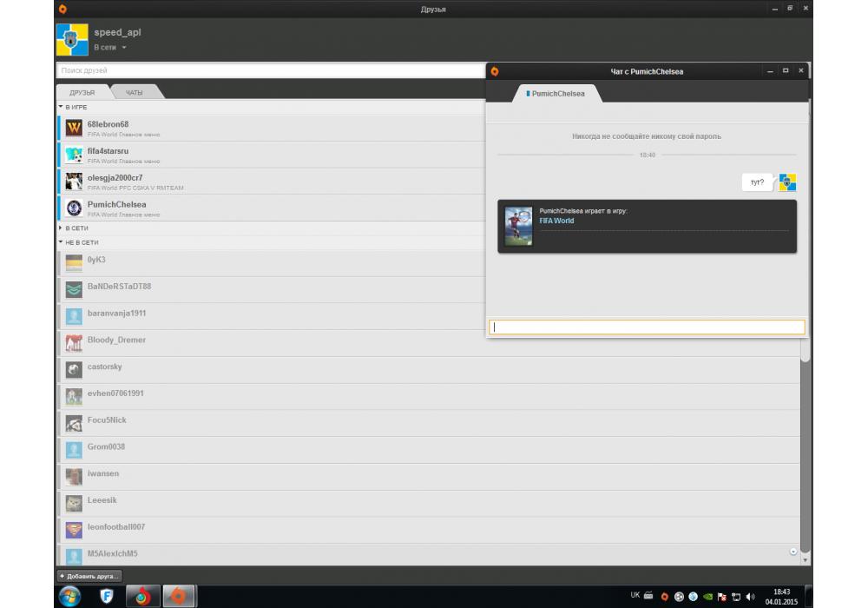This screenshot has width=868, height=608.
Task: Click fifa4starsru's avatar icon
Action: 74,155
